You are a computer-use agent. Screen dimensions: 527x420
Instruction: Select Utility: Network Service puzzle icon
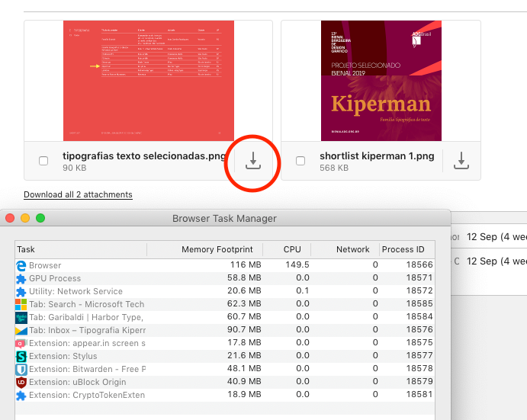click(21, 291)
